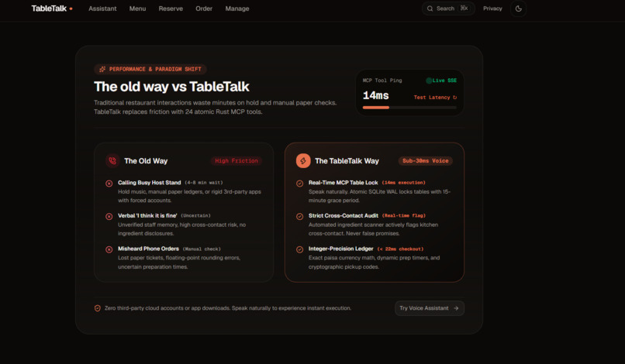Open the Privacy link
This screenshot has height=364, width=625.
(x=492, y=9)
